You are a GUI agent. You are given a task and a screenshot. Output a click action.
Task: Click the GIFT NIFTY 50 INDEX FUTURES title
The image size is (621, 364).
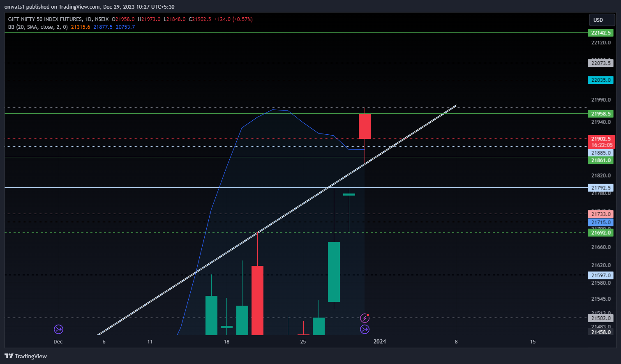click(45, 19)
